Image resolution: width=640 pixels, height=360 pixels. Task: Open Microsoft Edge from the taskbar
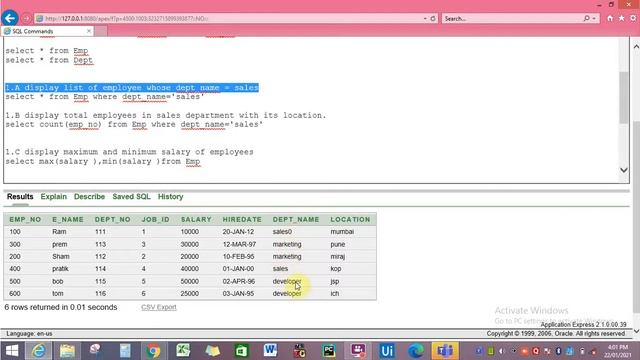(416, 351)
